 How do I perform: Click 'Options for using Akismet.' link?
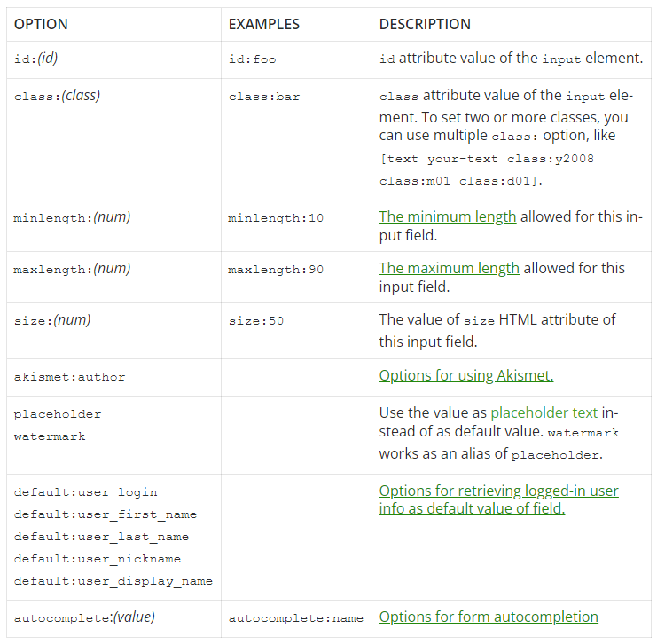click(x=465, y=376)
